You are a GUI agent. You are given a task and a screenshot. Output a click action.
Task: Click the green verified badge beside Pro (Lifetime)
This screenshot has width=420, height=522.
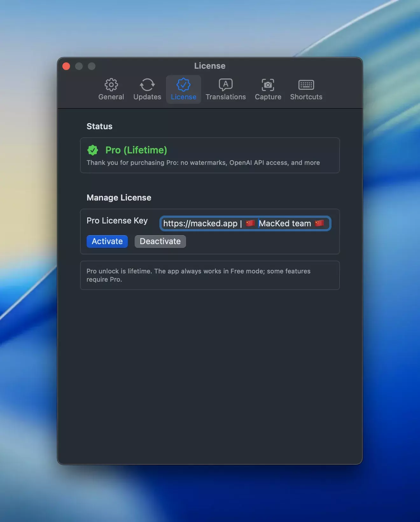point(93,150)
